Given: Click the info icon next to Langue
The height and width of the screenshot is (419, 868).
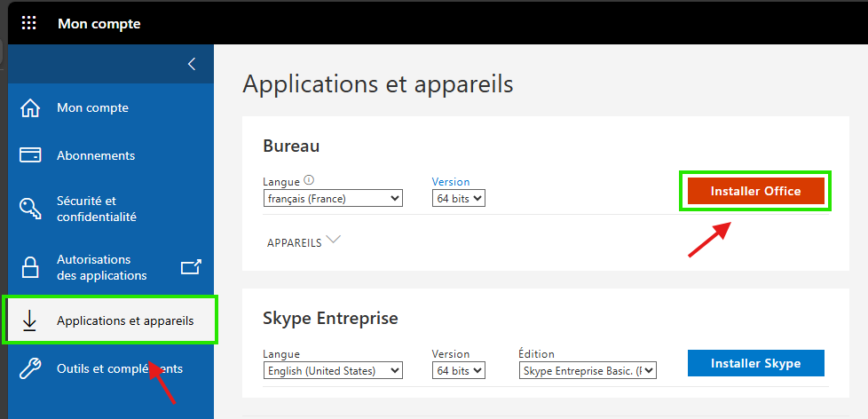Looking at the screenshot, I should click(310, 180).
